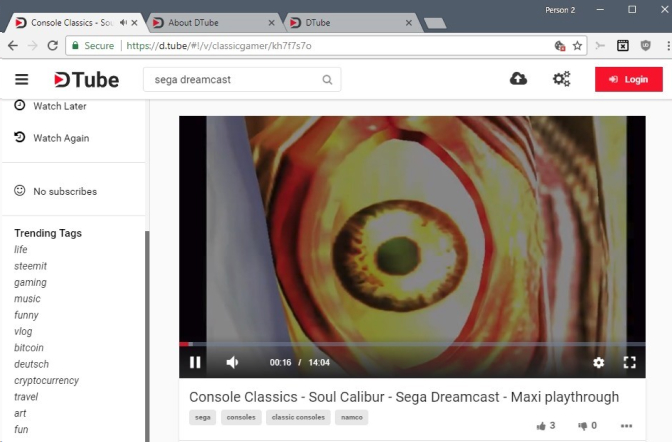
Task: Open the DTube settings gears icon
Action: [x=561, y=79]
